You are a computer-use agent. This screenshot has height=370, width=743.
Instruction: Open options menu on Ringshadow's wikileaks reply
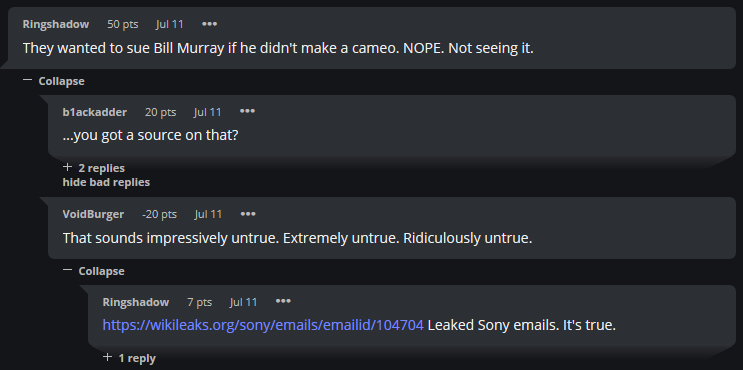283,301
